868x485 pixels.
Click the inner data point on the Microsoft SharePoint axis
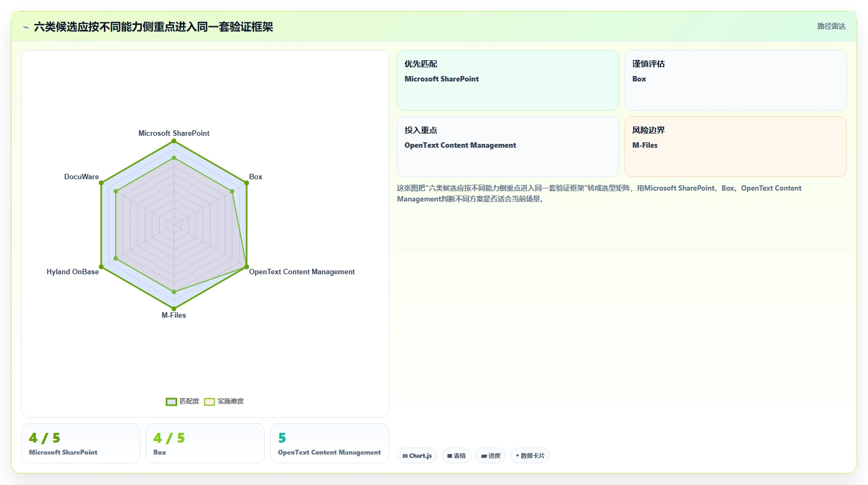coord(174,158)
